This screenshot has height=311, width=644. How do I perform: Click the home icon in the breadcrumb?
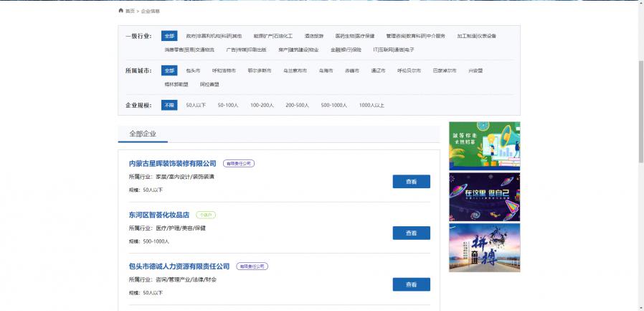120,11
